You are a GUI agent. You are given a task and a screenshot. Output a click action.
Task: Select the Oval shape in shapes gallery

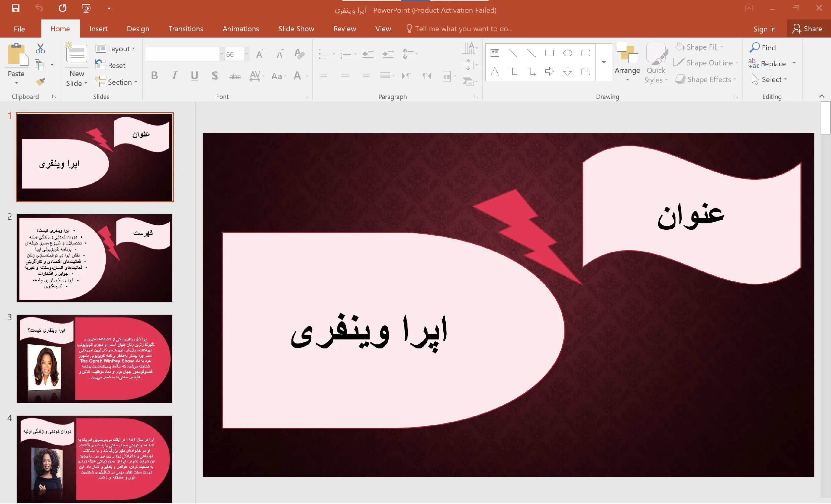[x=568, y=53]
